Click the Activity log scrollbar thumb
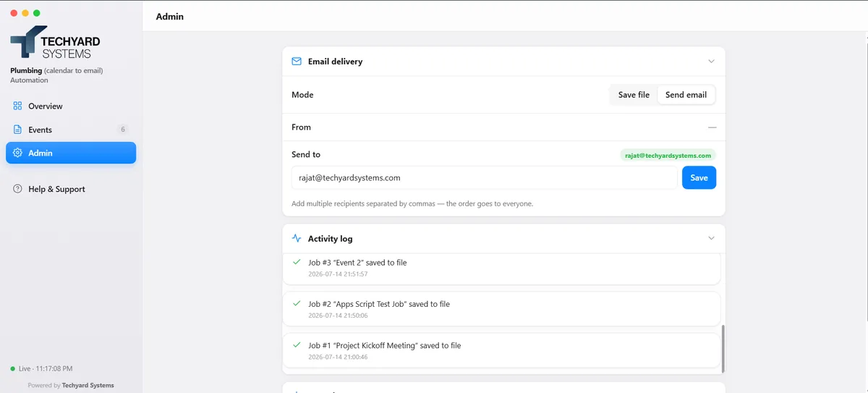The height and width of the screenshot is (393, 868). (x=723, y=349)
